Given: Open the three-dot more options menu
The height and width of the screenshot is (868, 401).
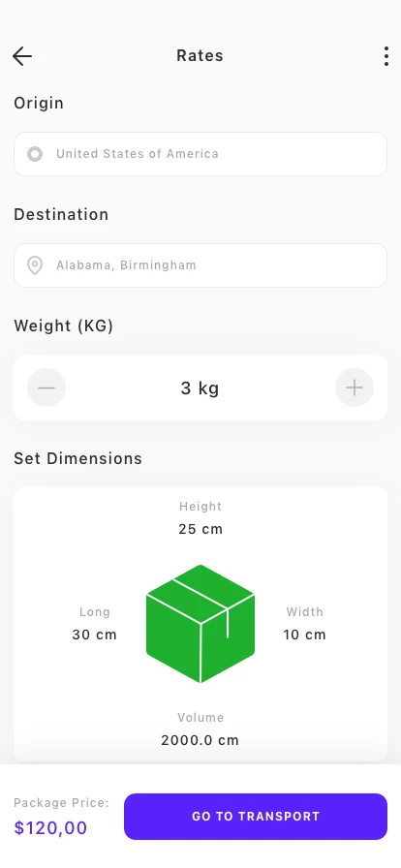Looking at the screenshot, I should click(x=386, y=56).
